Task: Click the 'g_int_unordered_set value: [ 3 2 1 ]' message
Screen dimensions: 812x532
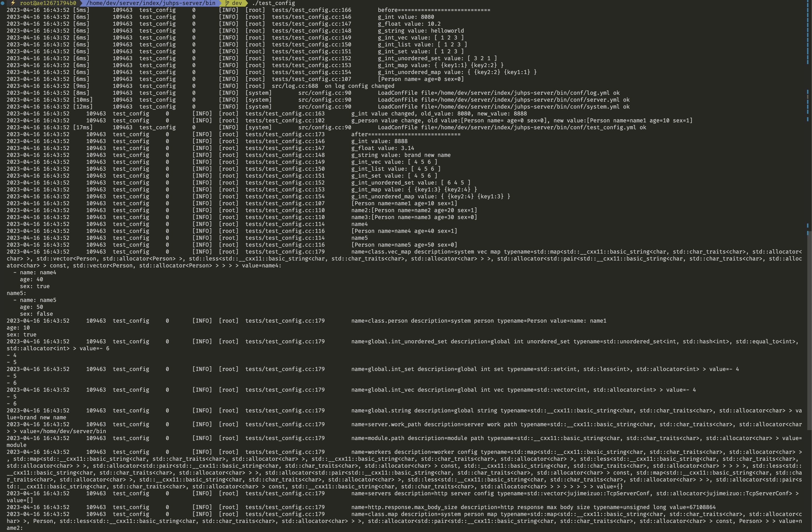Action: point(437,58)
